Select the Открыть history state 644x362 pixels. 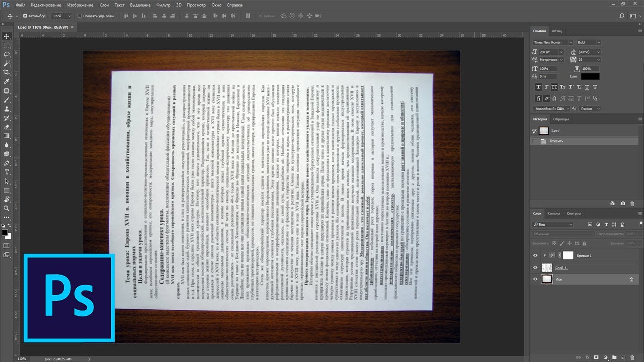tap(585, 141)
